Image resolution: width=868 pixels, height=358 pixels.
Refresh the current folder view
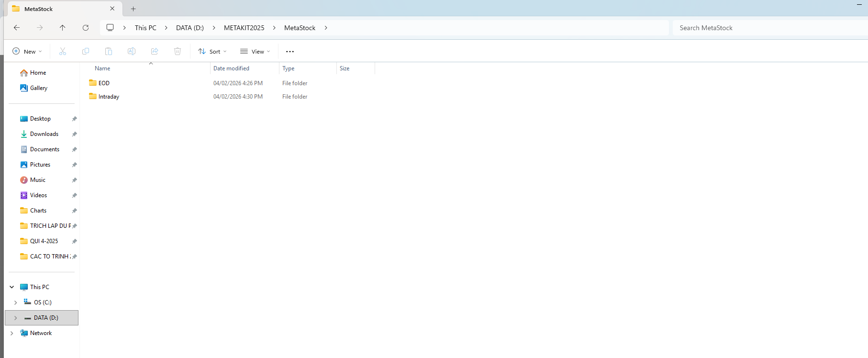pos(86,28)
